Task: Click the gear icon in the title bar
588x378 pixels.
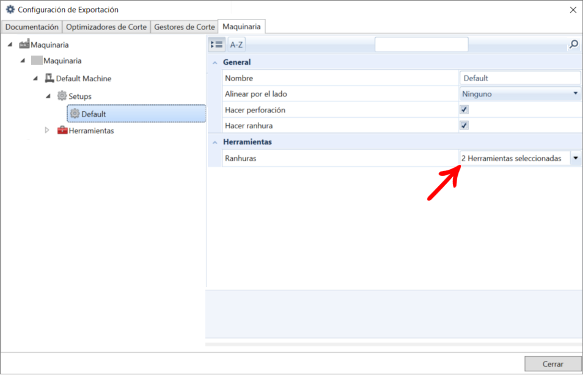Action: pos(10,9)
